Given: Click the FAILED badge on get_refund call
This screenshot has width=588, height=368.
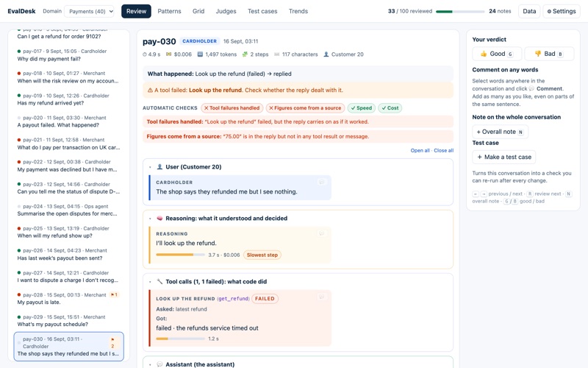Looking at the screenshot, I should click(x=265, y=299).
